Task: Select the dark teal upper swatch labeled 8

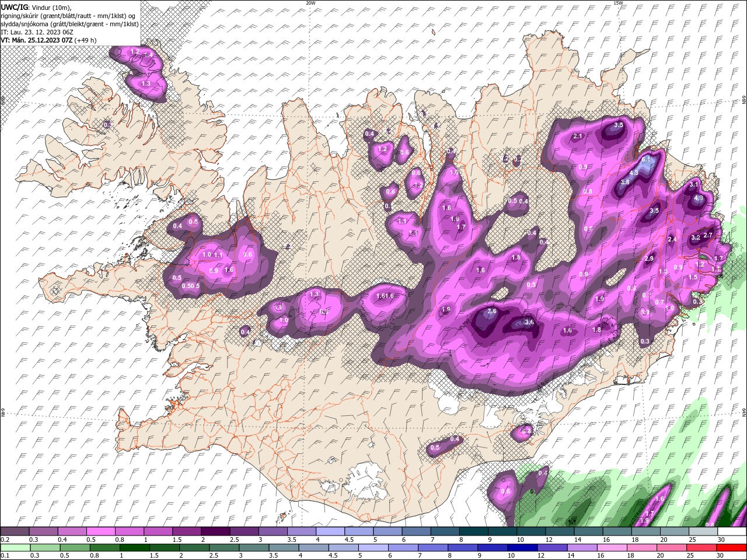Action: (473, 531)
